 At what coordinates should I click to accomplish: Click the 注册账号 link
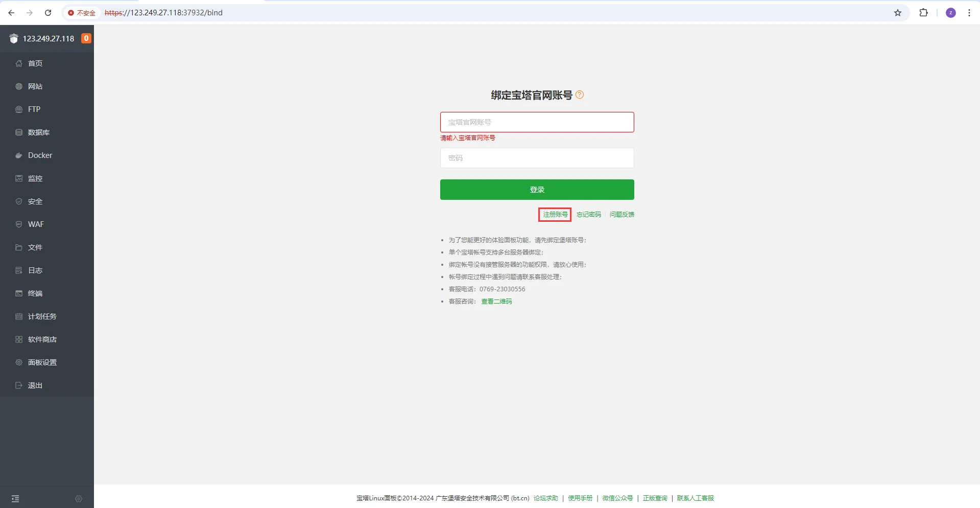(555, 215)
